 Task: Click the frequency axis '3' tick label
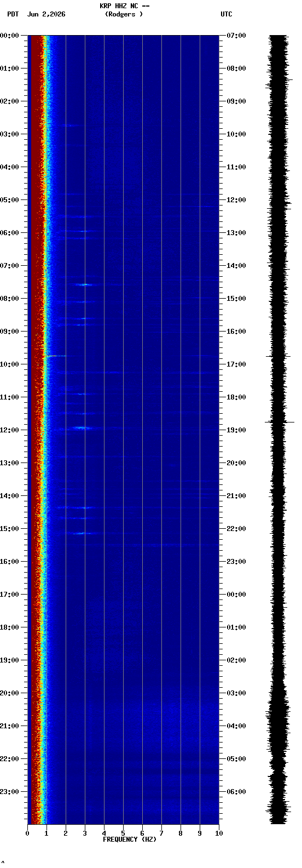tap(85, 833)
